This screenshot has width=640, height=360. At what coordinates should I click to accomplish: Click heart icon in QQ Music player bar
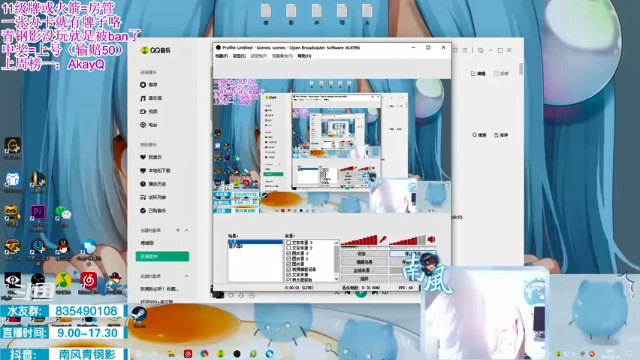(231, 295)
